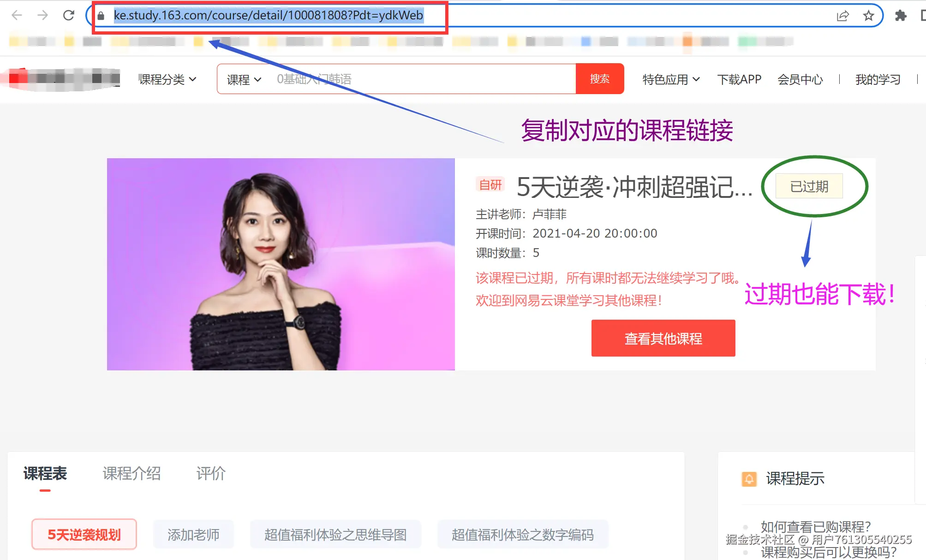Switch to the 课程介绍 tab
This screenshot has height=560, width=926.
[x=131, y=473]
